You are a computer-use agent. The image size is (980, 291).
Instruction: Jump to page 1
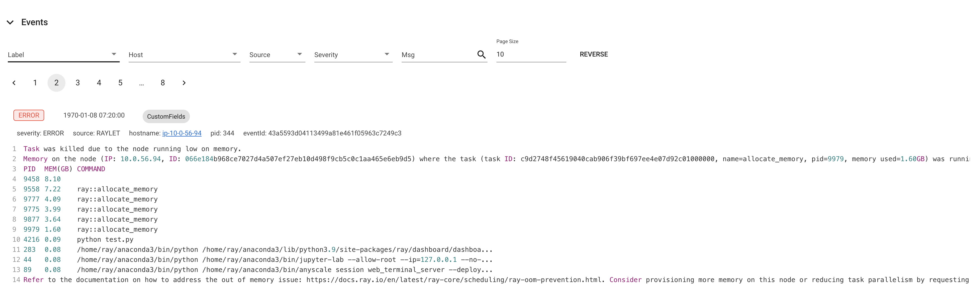tap(35, 83)
